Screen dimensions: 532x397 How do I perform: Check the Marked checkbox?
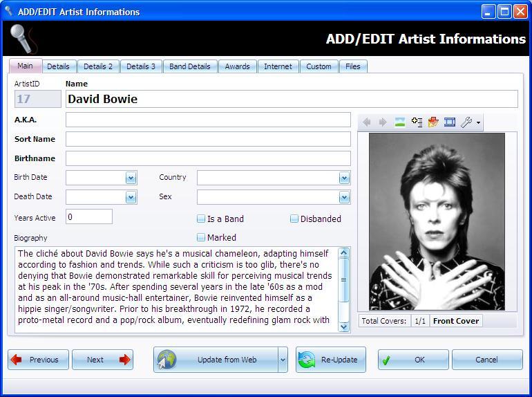201,237
